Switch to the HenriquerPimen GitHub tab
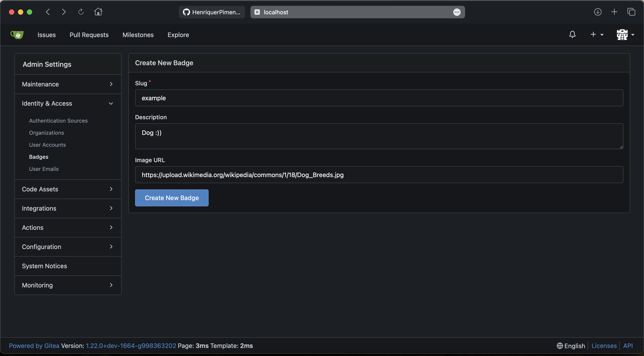Screen dimensions: 644x356 click(212, 12)
